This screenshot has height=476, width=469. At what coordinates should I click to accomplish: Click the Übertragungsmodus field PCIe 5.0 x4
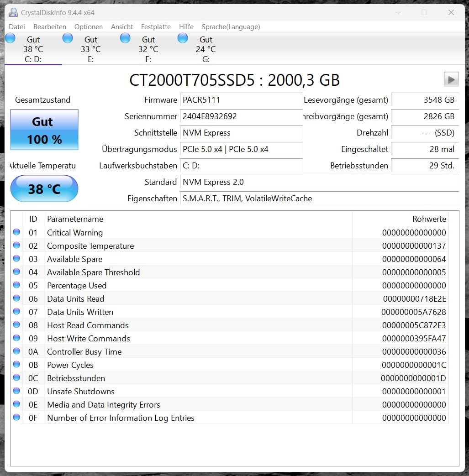(x=242, y=149)
